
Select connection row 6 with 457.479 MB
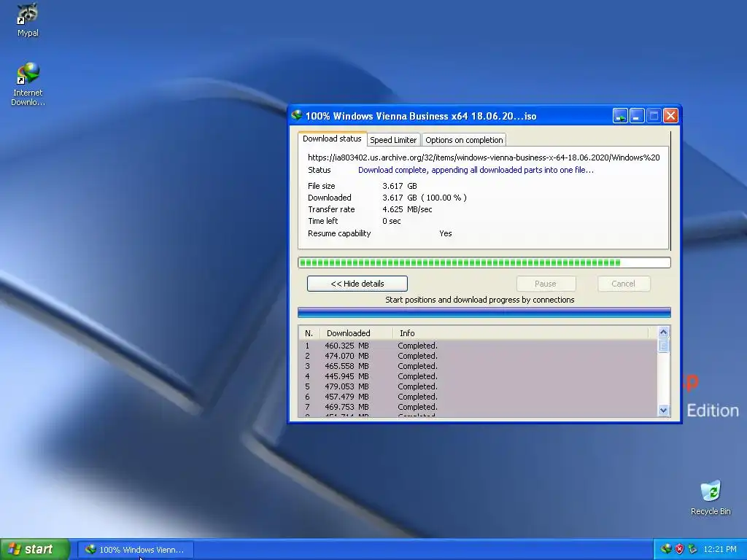pyautogui.click(x=478, y=397)
